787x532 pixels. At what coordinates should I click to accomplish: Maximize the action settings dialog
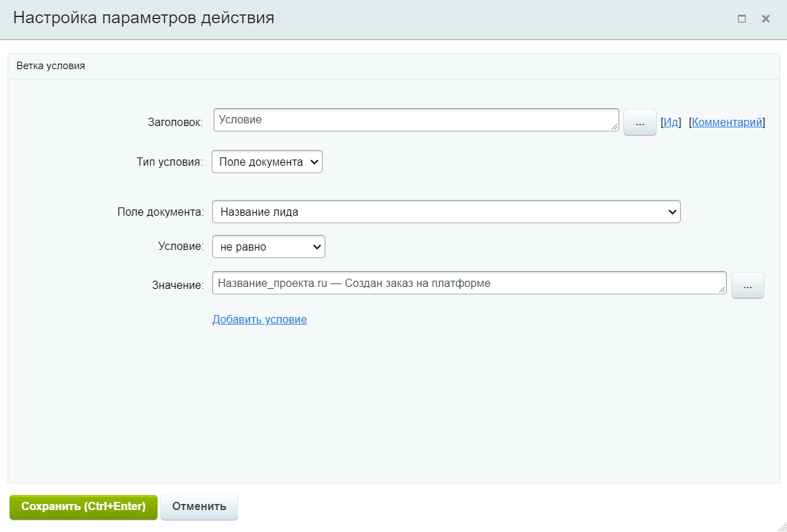pyautogui.click(x=742, y=19)
